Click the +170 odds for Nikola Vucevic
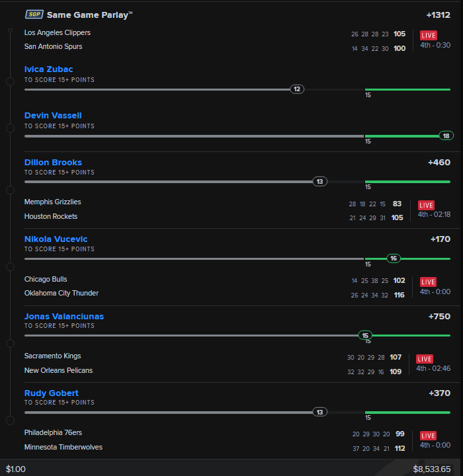463x476 pixels. pos(441,239)
